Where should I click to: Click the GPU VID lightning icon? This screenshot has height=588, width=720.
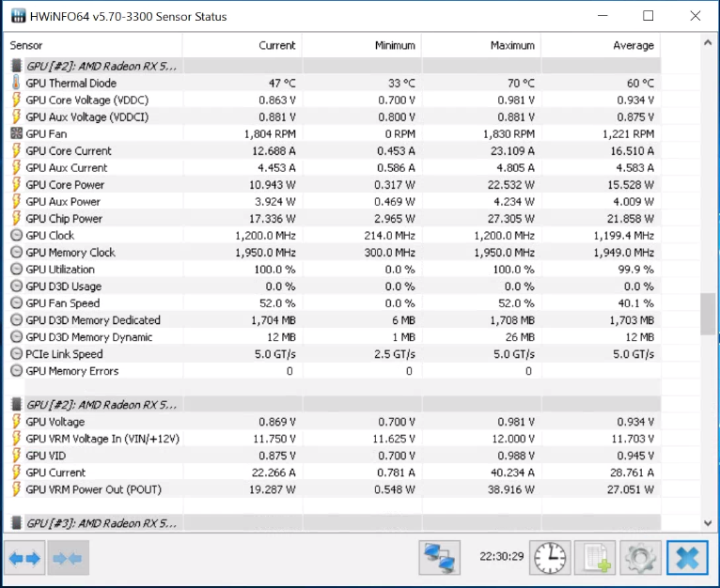click(16, 456)
